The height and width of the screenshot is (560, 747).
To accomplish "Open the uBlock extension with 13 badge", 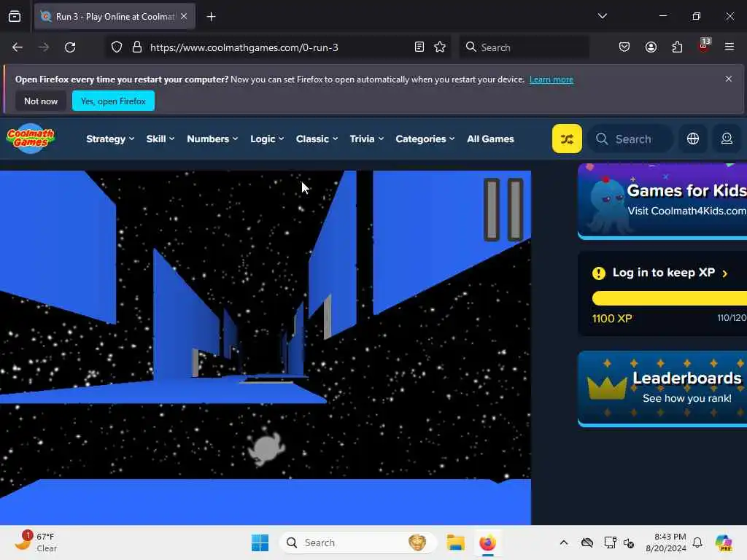I will coord(704,46).
